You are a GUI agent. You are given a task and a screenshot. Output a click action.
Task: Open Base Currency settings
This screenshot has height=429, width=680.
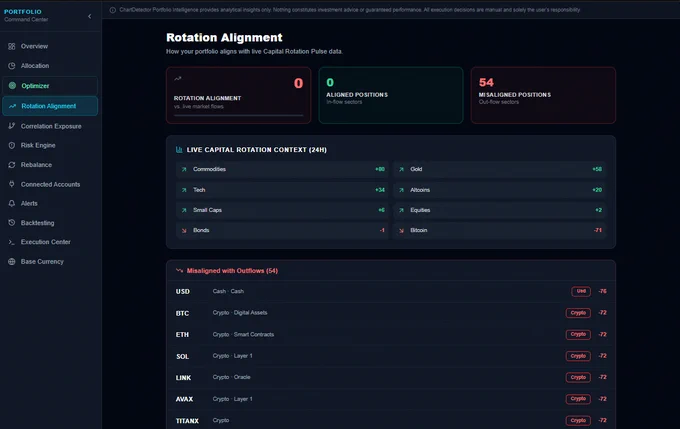(x=50, y=262)
